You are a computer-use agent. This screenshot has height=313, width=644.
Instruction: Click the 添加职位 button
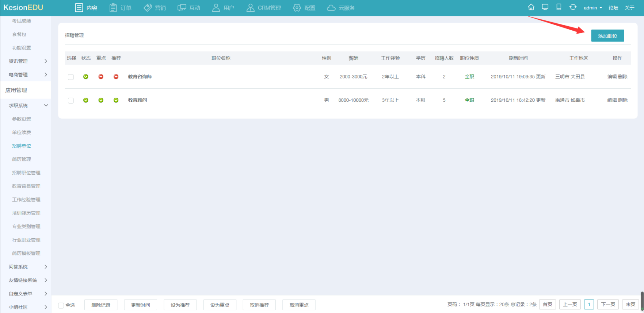tap(607, 36)
